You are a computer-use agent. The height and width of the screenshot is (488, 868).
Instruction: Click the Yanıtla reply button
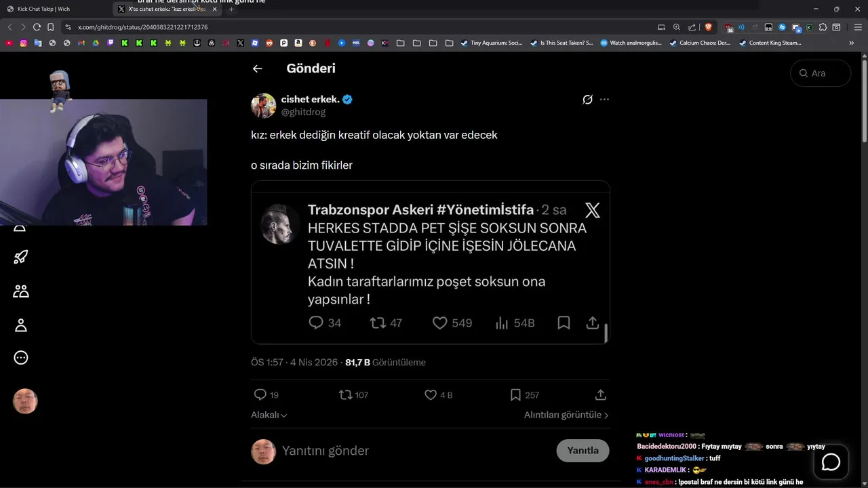(x=583, y=451)
